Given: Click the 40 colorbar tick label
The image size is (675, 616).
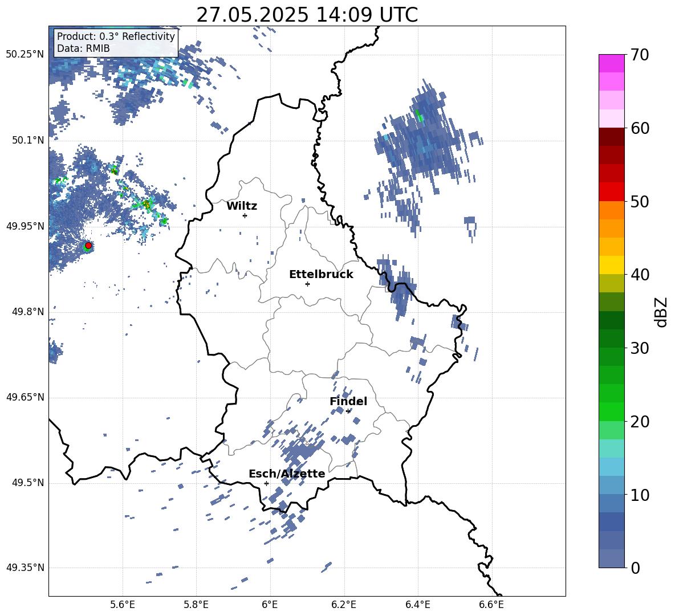Looking at the screenshot, I should [640, 275].
